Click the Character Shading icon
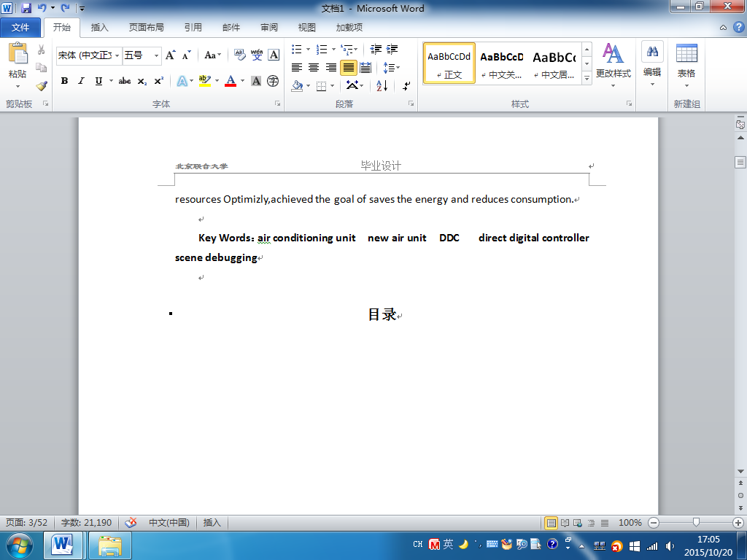The image size is (747, 560). click(256, 82)
